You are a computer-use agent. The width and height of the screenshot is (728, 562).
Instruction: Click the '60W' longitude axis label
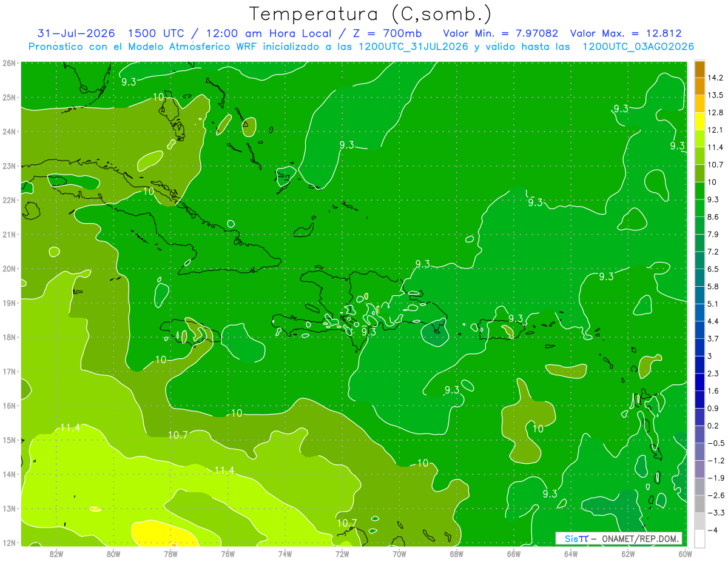click(685, 553)
